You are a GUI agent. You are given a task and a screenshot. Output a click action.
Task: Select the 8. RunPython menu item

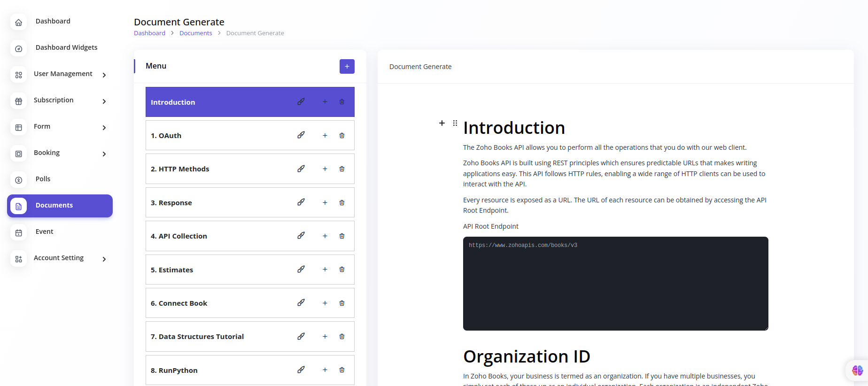pyautogui.click(x=250, y=370)
